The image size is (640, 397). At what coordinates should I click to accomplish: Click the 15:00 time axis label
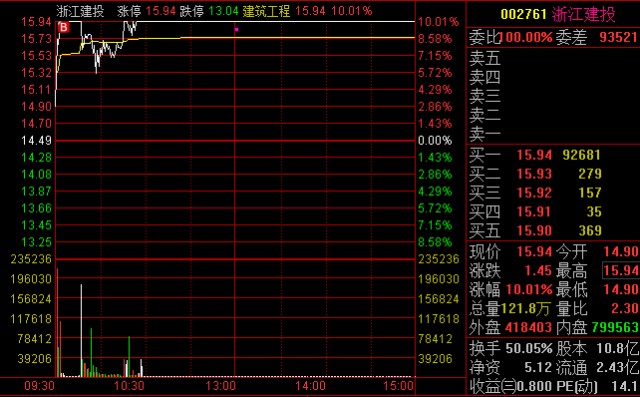tap(399, 386)
